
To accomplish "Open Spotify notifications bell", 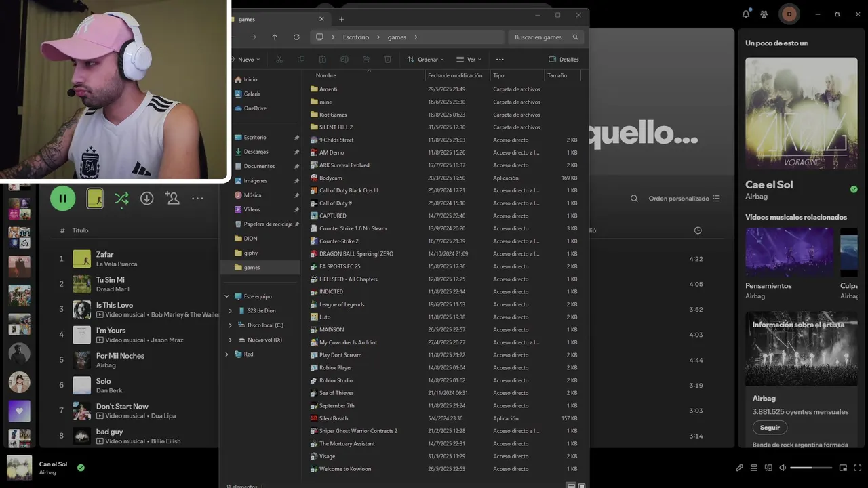I will (x=746, y=14).
